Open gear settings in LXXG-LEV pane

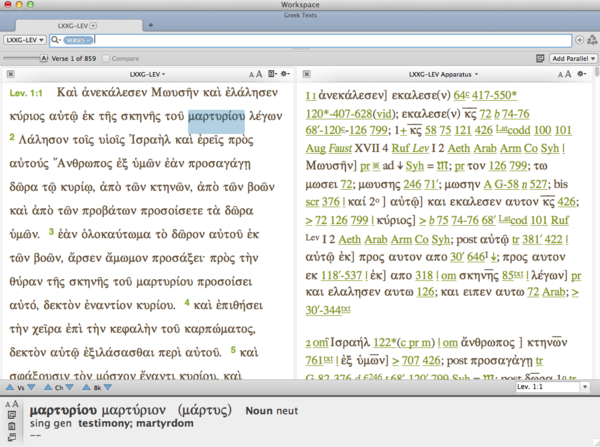[x=285, y=74]
